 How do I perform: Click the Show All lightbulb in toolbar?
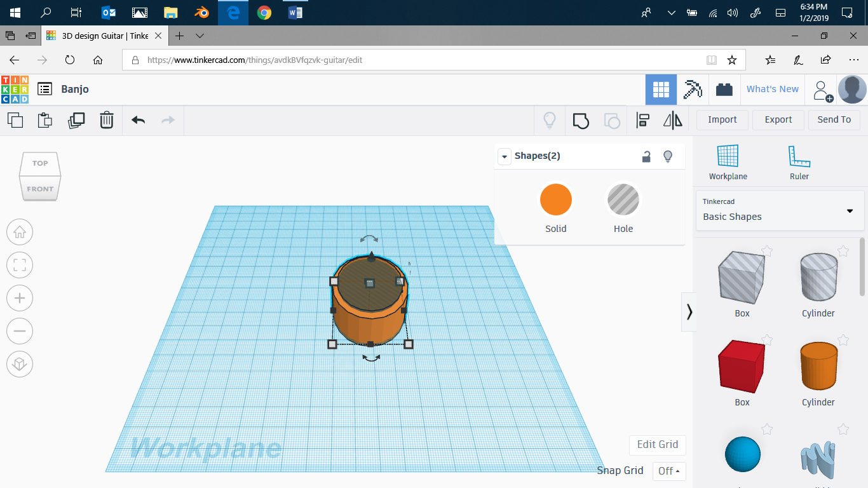[x=550, y=120]
